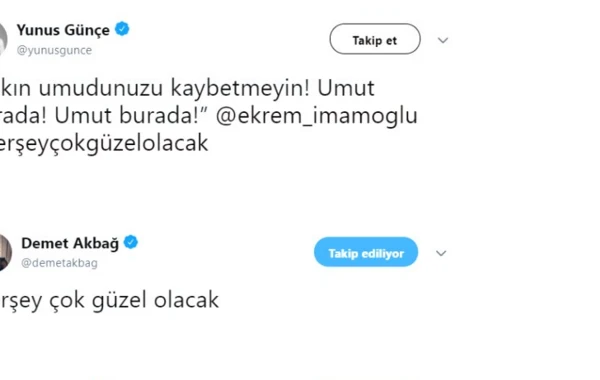Image resolution: width=600 pixels, height=380 pixels.
Task: Select the word "güzel" in Demet's tweet
Action: pyautogui.click(x=119, y=300)
